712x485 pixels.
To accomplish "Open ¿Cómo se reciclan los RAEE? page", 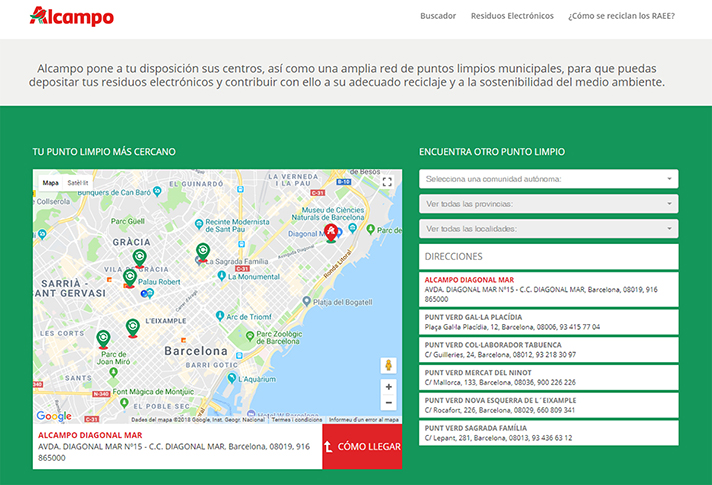I will click(621, 16).
